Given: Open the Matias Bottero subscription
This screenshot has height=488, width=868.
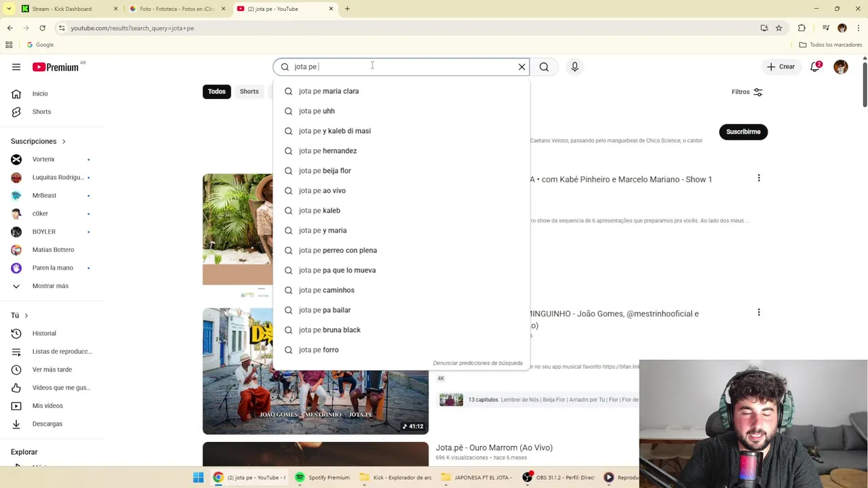Looking at the screenshot, I should coord(52,249).
